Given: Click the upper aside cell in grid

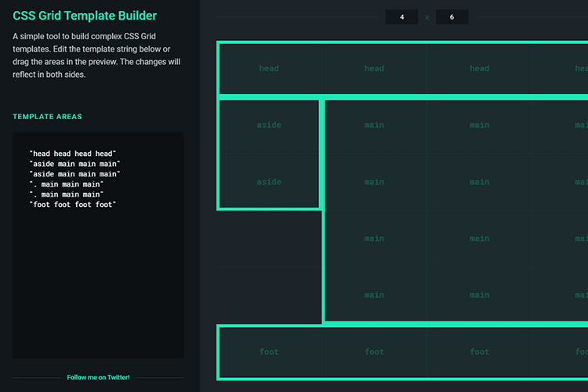Looking at the screenshot, I should [269, 125].
